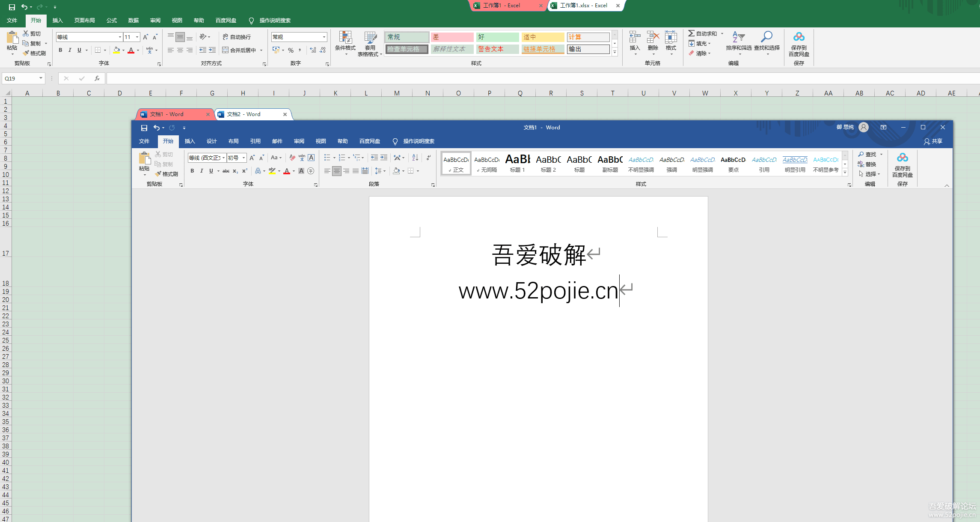Viewport: 980px width, 522px height.
Task: Switch to 工作簿1 - Excel window tab
Action: click(508, 6)
